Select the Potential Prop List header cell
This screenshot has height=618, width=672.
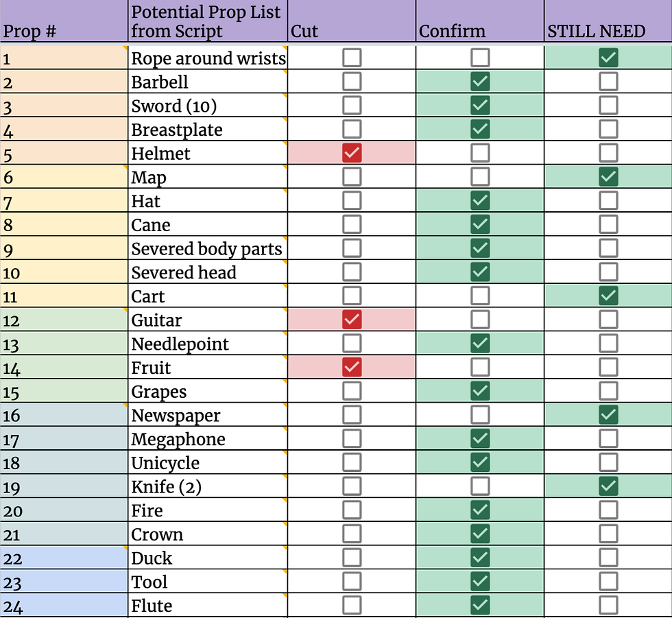pyautogui.click(x=208, y=21)
